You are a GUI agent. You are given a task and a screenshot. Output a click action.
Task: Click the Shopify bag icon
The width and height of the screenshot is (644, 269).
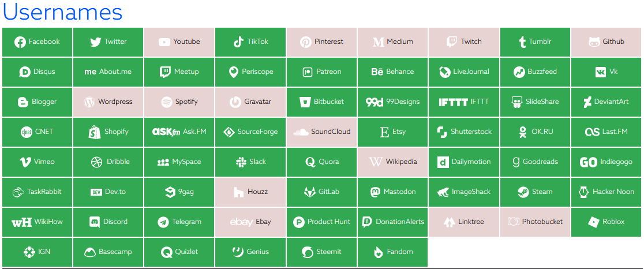point(95,132)
